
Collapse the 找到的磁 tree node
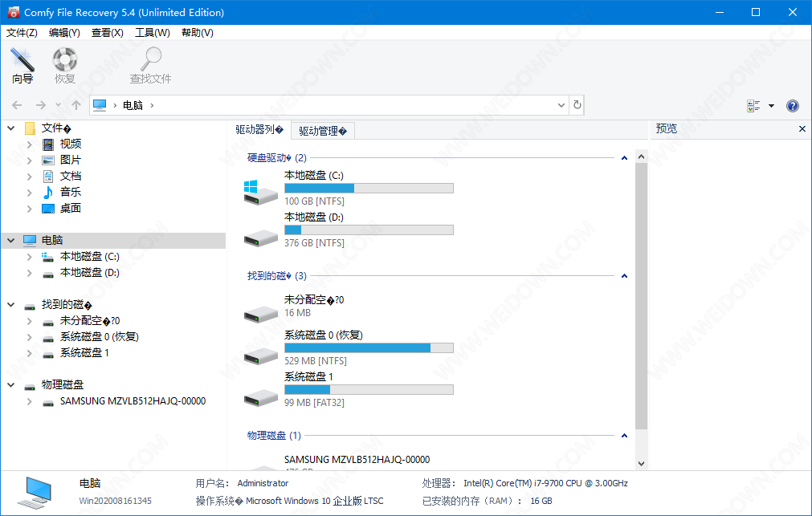click(x=11, y=304)
